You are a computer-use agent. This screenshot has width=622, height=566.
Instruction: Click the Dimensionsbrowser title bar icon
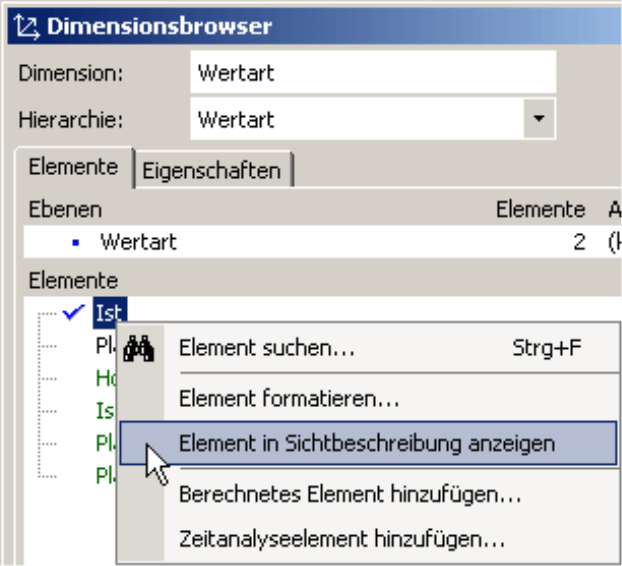tap(26, 27)
